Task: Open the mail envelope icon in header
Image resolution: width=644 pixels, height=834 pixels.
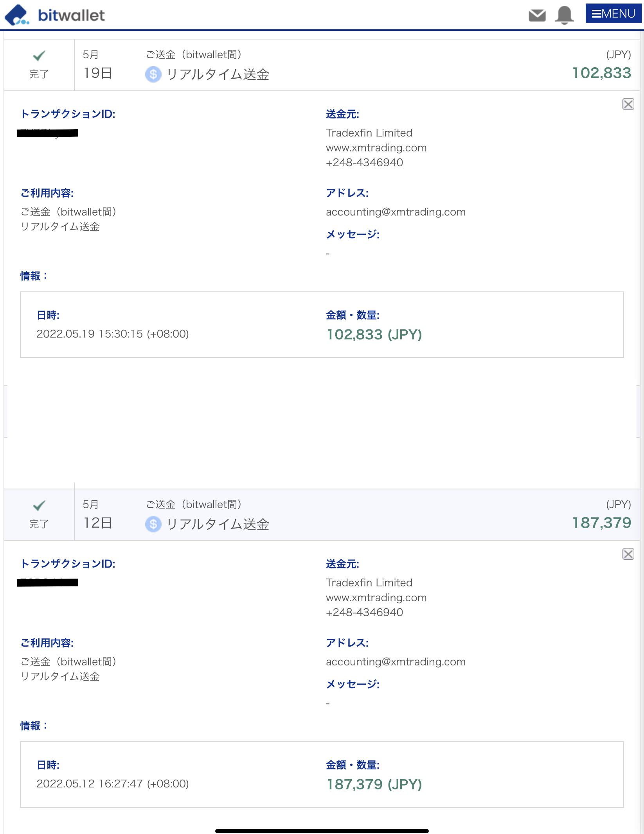Action: 537,15
